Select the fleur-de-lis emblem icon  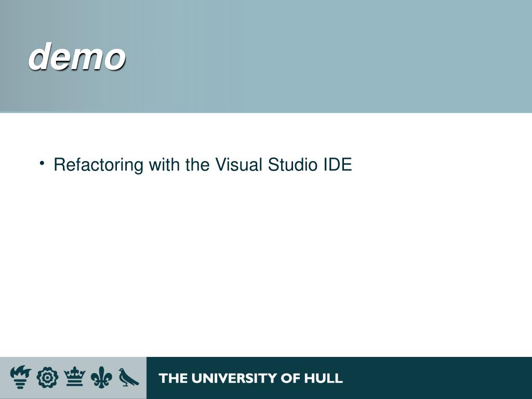point(101,377)
